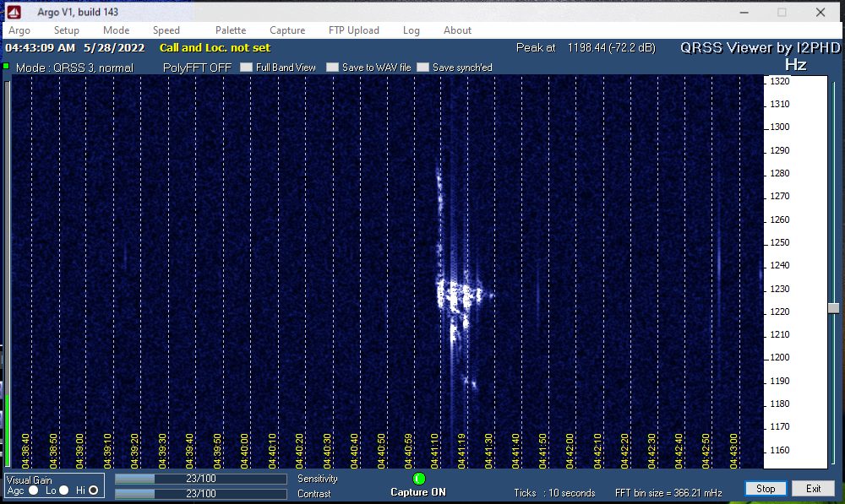Click the Argo application icon in title bar
The height and width of the screenshot is (504, 845).
click(x=14, y=12)
